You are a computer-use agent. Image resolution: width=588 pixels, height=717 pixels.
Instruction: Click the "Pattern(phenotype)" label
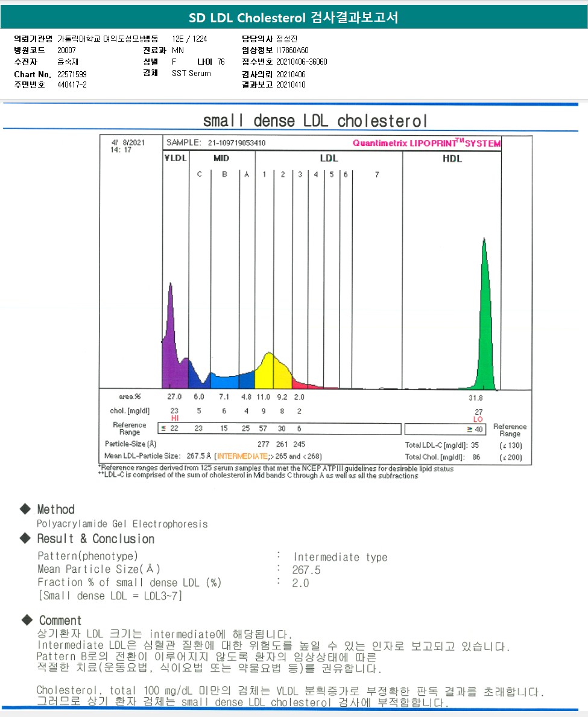pyautogui.click(x=87, y=556)
